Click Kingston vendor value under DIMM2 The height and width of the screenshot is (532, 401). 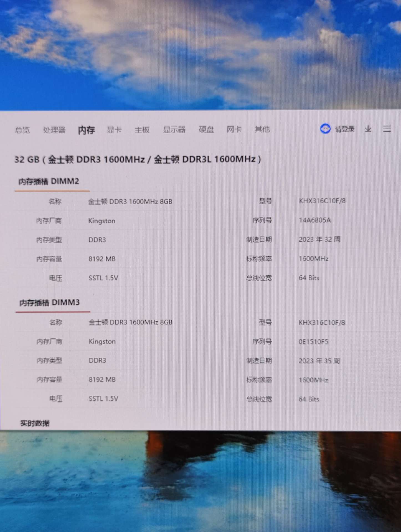(x=102, y=221)
